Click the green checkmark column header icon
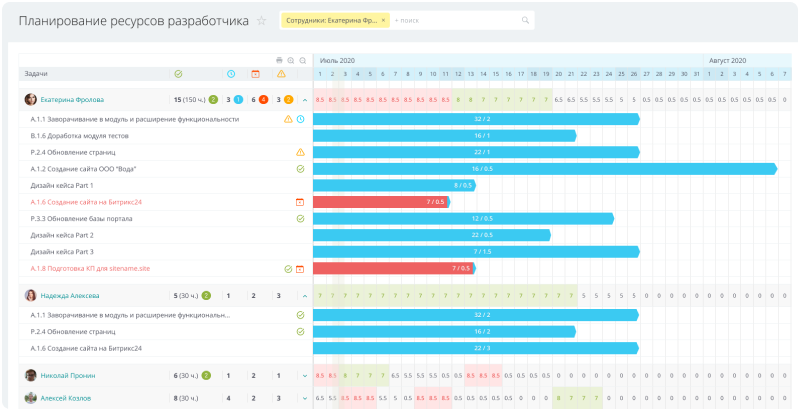The height and width of the screenshot is (411, 800). tap(178, 74)
